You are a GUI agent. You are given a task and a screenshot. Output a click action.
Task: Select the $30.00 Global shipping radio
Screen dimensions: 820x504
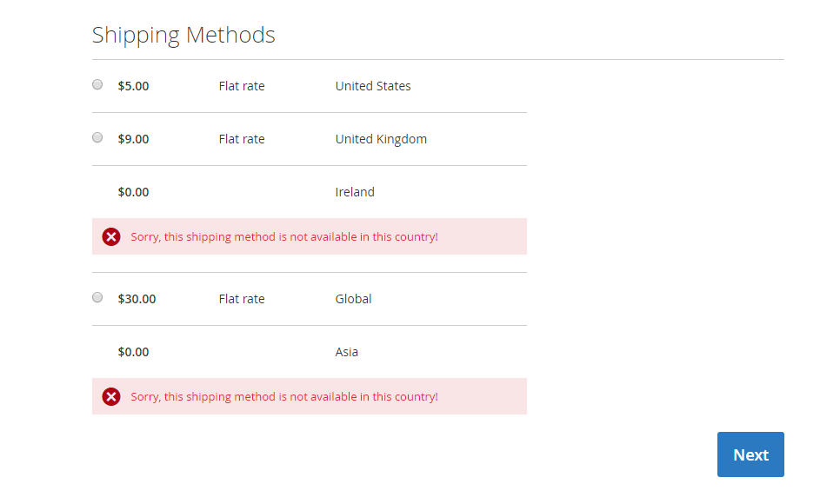pyautogui.click(x=97, y=297)
